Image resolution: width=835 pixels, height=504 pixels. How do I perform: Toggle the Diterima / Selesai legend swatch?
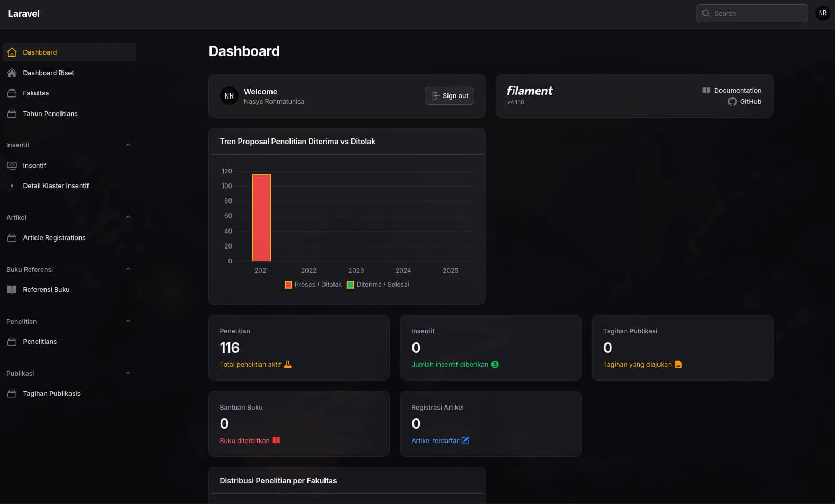coord(350,285)
